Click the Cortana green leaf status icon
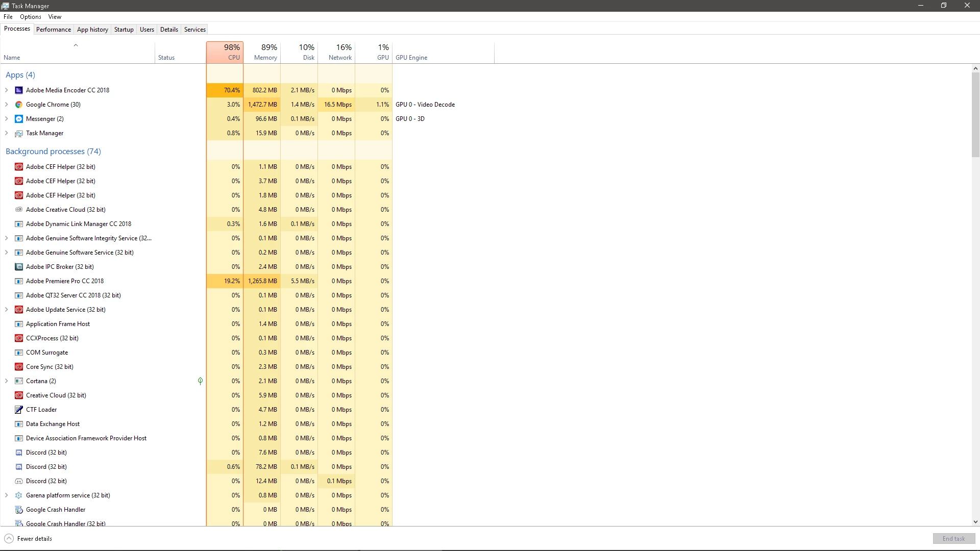The width and height of the screenshot is (980, 551). pyautogui.click(x=200, y=381)
